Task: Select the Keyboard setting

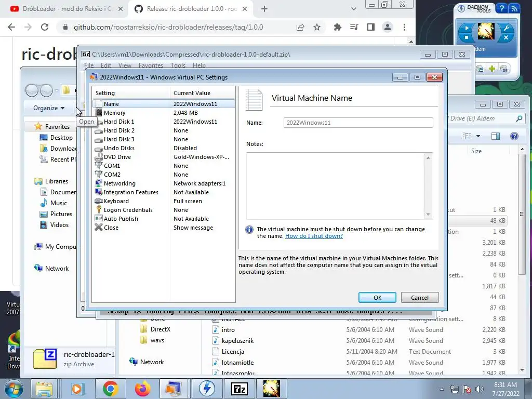Action: pos(164,201)
